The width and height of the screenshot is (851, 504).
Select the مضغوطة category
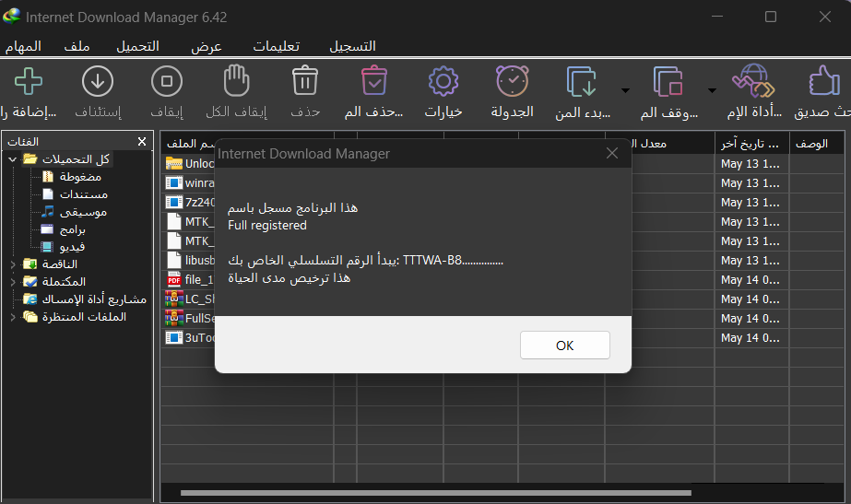(80, 177)
